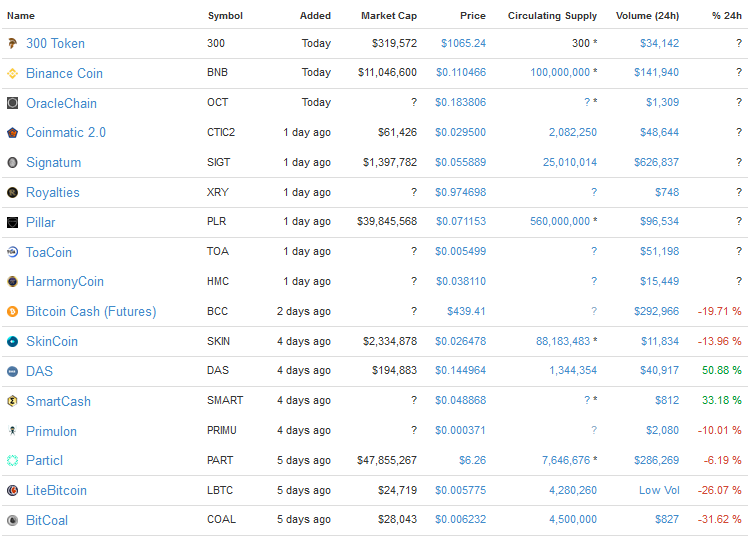
Task: Click the -31.62 % change value
Action: coord(720,519)
